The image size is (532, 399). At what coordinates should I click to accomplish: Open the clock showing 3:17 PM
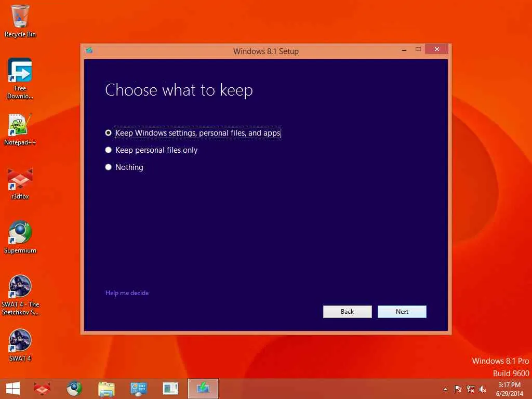pyautogui.click(x=509, y=389)
